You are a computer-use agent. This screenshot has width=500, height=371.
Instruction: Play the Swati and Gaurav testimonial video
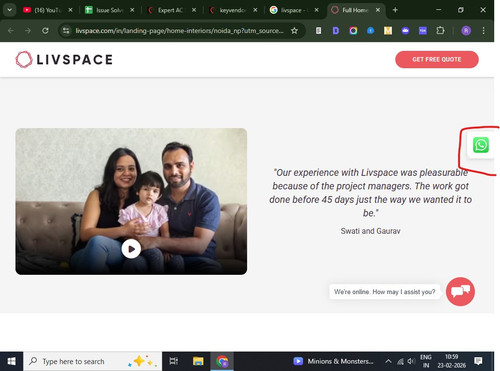131,249
